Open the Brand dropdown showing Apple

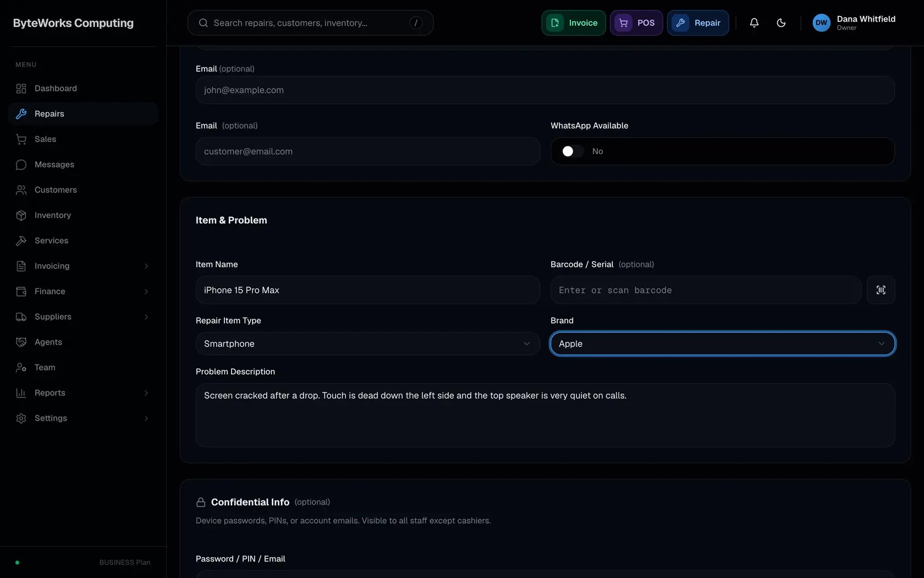723,343
